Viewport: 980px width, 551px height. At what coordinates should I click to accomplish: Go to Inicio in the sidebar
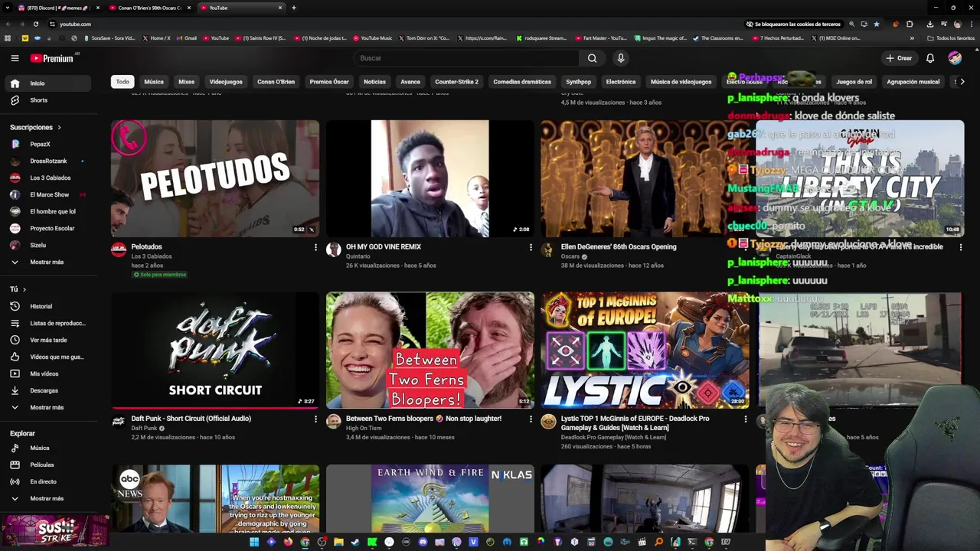click(47, 83)
